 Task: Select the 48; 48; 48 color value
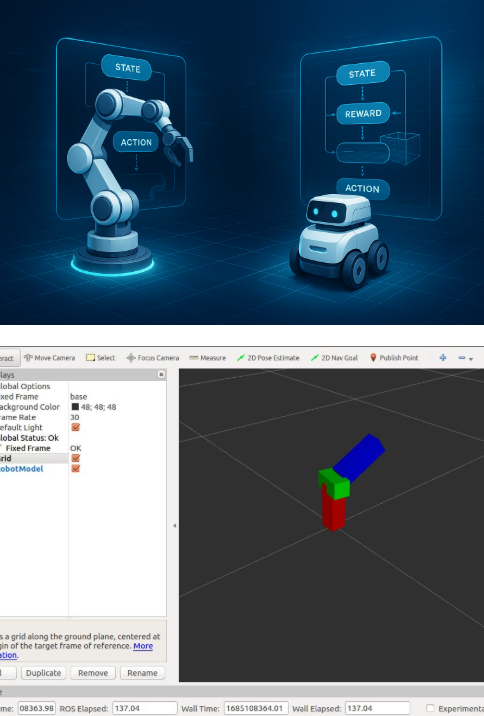click(98, 406)
